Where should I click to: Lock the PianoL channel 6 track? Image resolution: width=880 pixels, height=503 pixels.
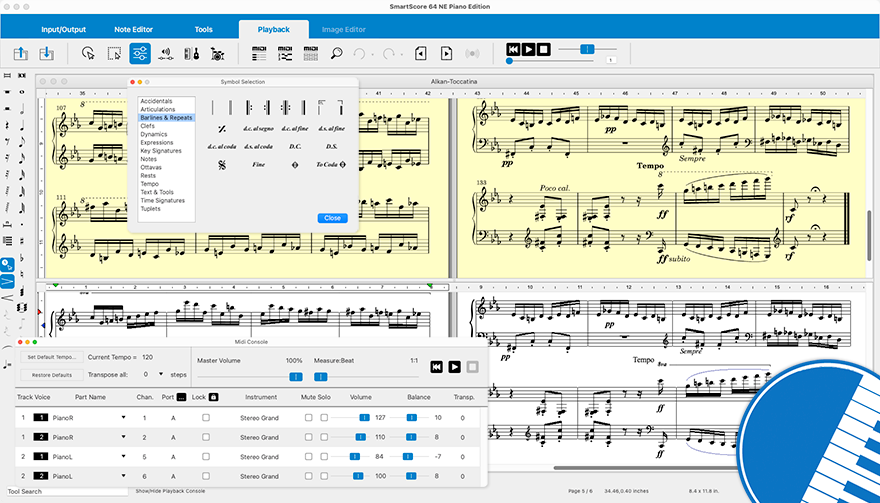(x=206, y=476)
